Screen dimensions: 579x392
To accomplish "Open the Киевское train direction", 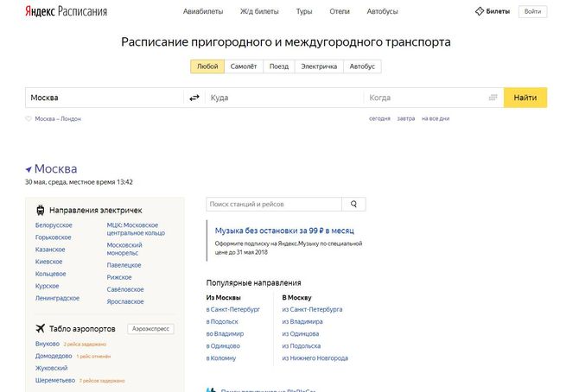I will pos(48,262).
